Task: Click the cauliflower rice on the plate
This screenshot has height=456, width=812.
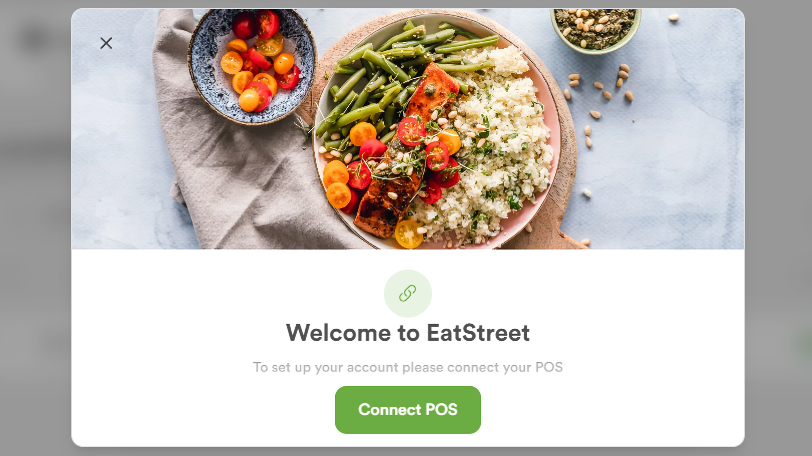Action: [497, 155]
